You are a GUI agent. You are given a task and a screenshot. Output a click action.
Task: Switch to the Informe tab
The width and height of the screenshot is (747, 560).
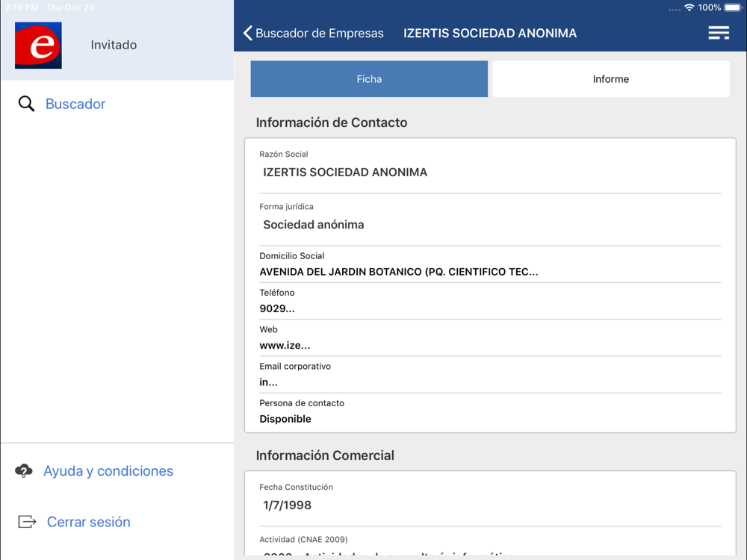tap(611, 79)
